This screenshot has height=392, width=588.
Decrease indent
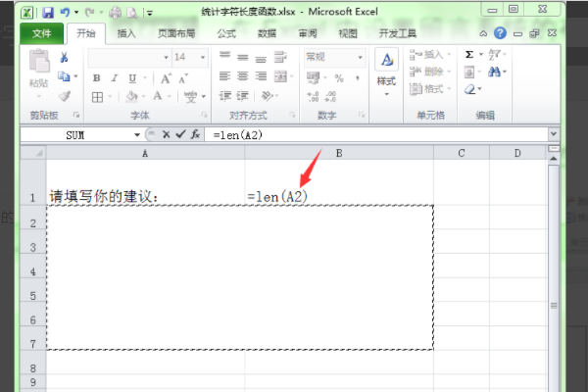[225, 96]
